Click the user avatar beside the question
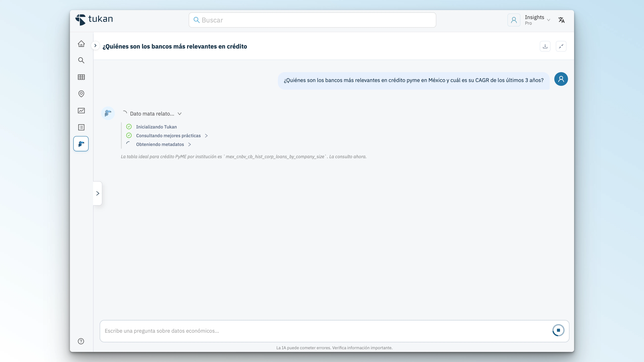 [x=561, y=79]
